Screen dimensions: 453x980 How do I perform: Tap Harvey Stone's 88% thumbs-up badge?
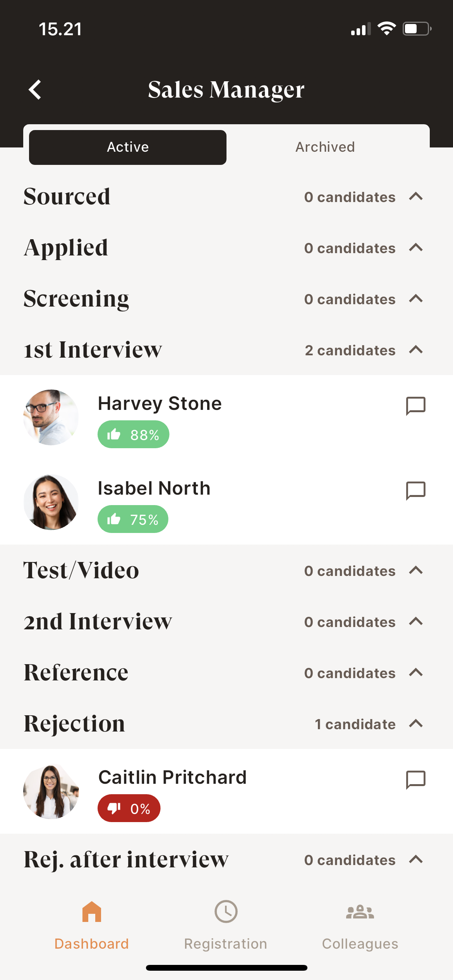pos(133,435)
